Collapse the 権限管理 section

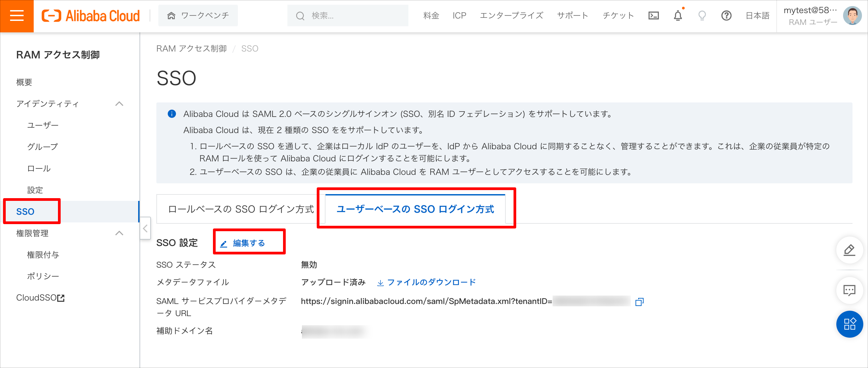coord(119,233)
